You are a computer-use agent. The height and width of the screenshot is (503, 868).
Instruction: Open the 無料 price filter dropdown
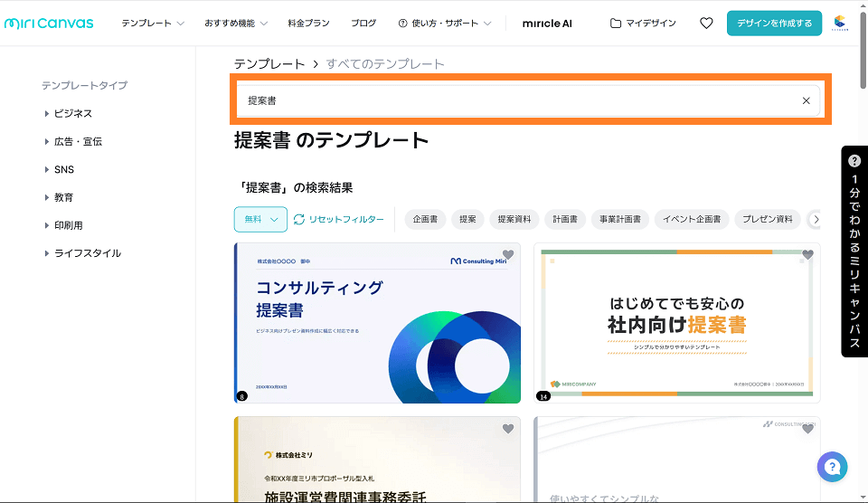pyautogui.click(x=260, y=219)
